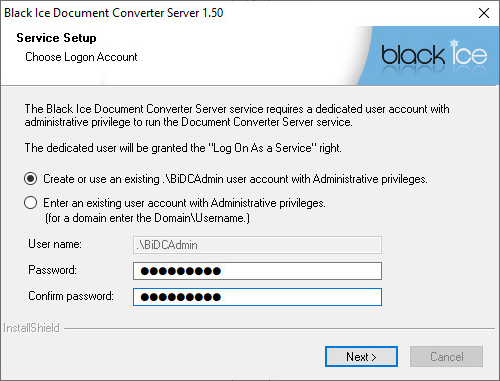
Task: Focus the Confirm password input field
Action: 257,297
